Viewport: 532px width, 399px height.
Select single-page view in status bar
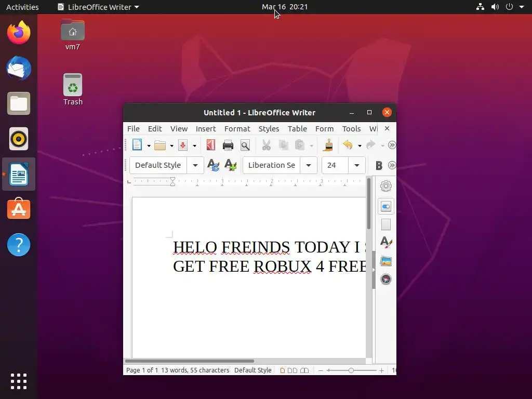(x=282, y=370)
